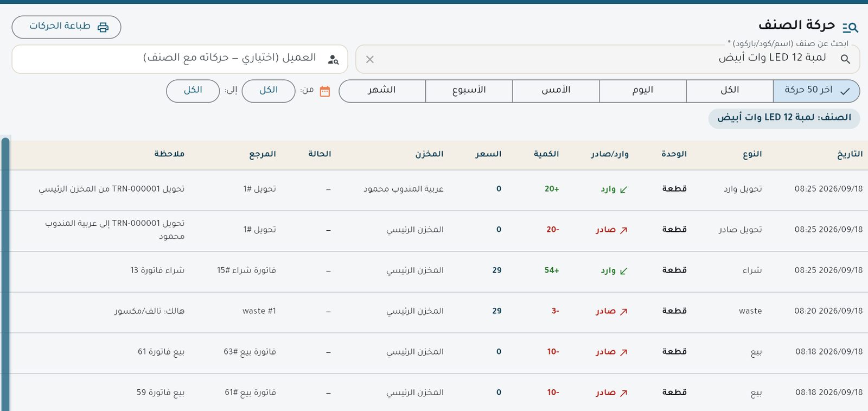Screen dimensions: 868x411
Task: Select the الأمس filter tab
Action: click(556, 91)
